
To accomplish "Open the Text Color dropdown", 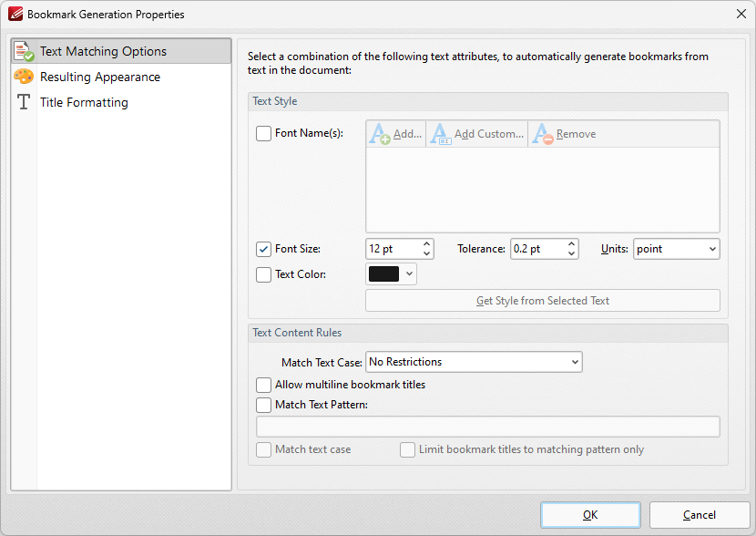I will pos(408,274).
